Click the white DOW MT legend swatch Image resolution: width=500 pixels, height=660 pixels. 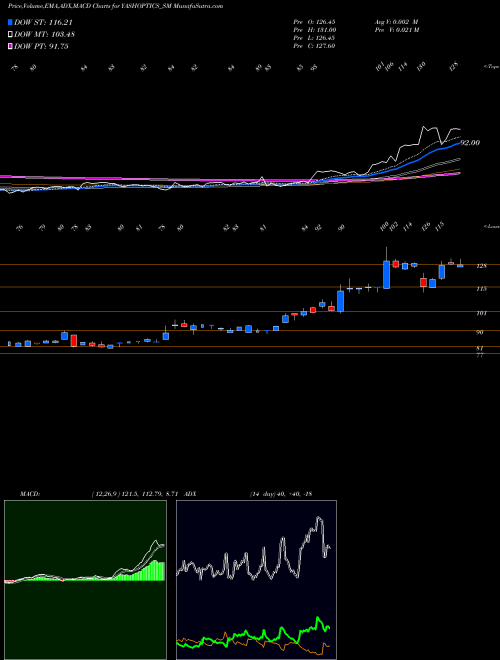point(10,35)
